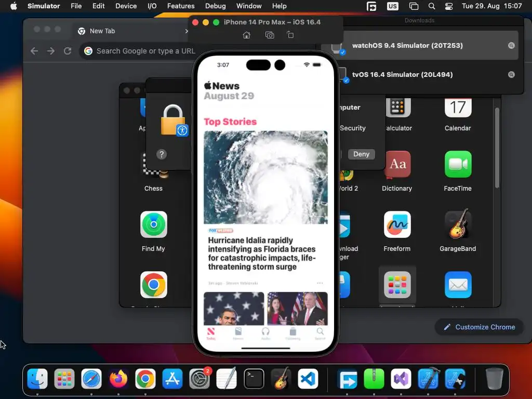Open the more options dots under Hurricane story
Image resolution: width=532 pixels, height=399 pixels.
[320, 283]
